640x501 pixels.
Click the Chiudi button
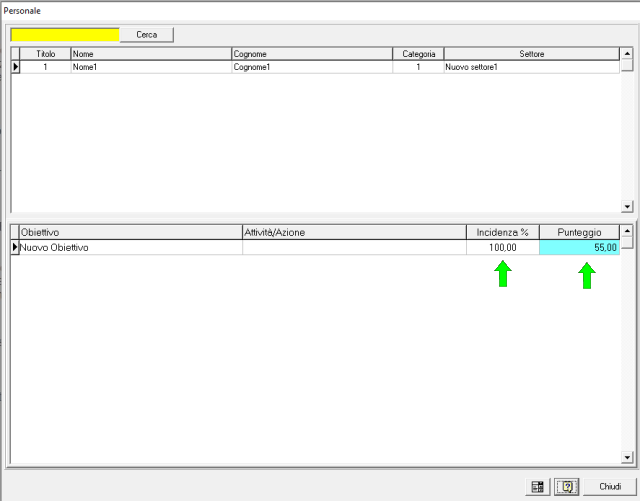[x=610, y=486]
